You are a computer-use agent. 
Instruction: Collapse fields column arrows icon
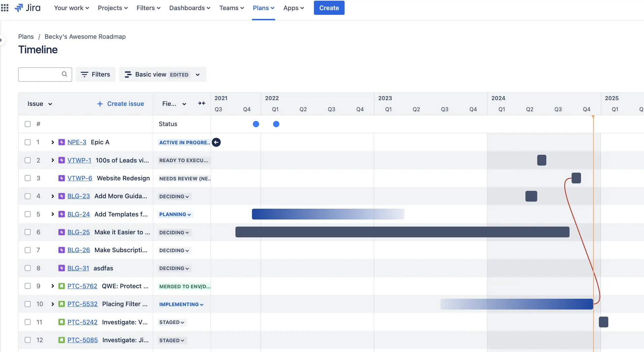point(202,104)
